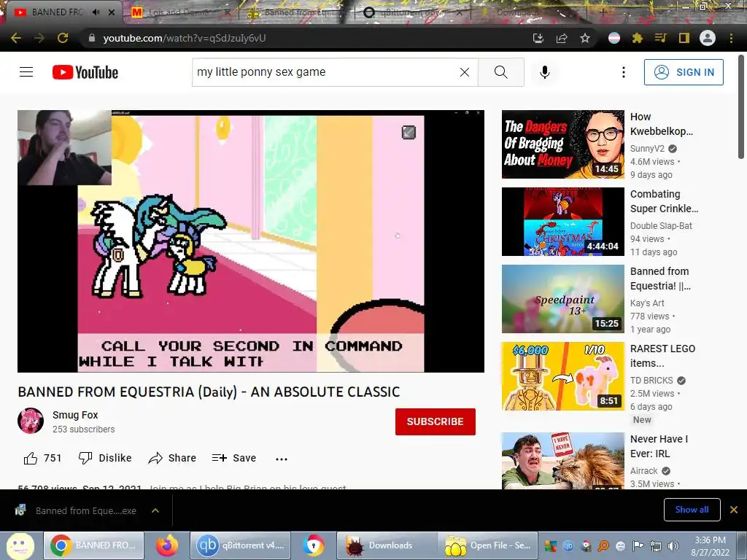This screenshot has height=560, width=747.
Task: Open Combating Super Crinkle video thumbnail
Action: pos(563,222)
